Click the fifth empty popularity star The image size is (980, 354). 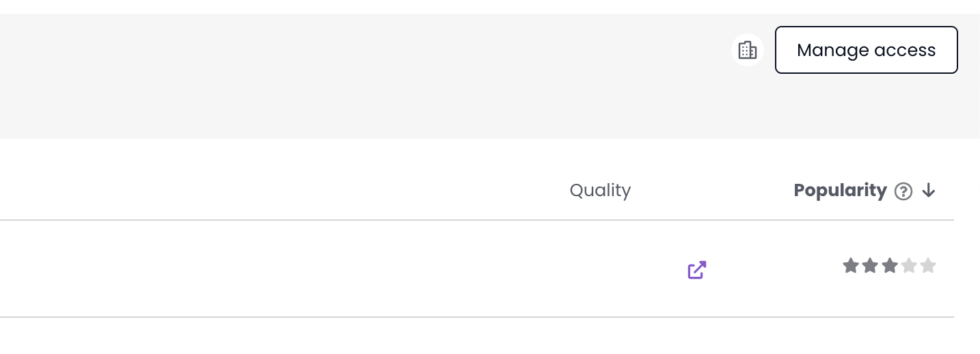(x=927, y=266)
